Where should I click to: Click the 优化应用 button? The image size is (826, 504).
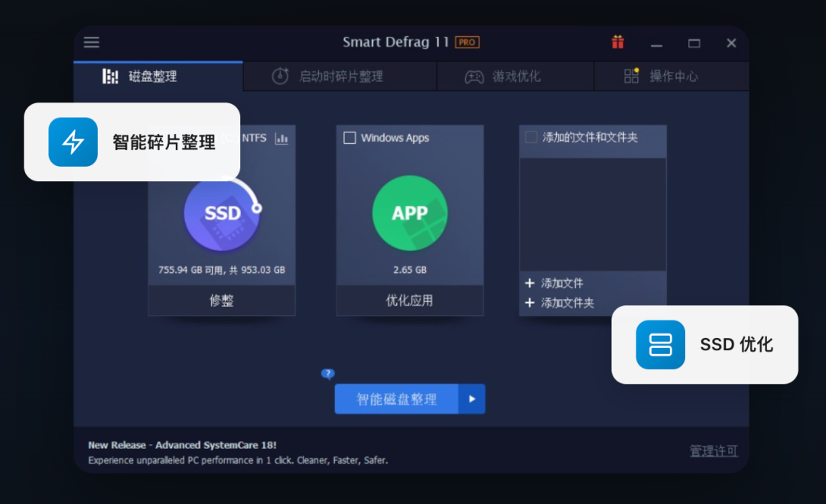coord(410,301)
